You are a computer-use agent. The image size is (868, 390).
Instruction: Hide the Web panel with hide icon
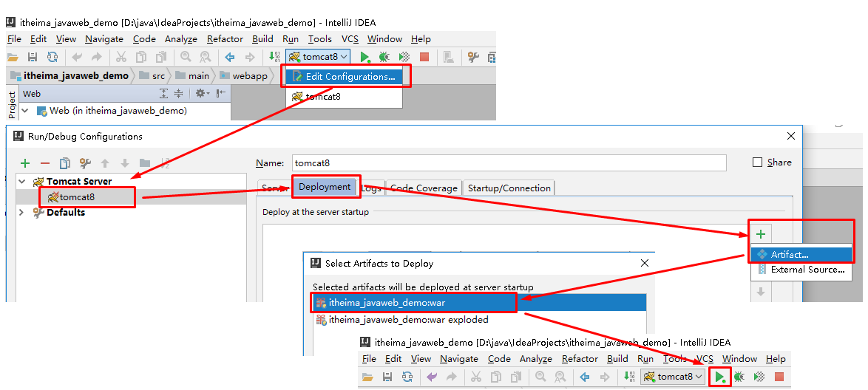pyautogui.click(x=221, y=94)
